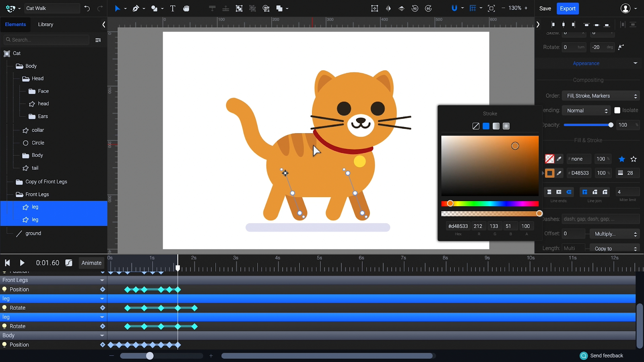Jump to the animation start
Screen dimensions: 644x362
(7, 263)
